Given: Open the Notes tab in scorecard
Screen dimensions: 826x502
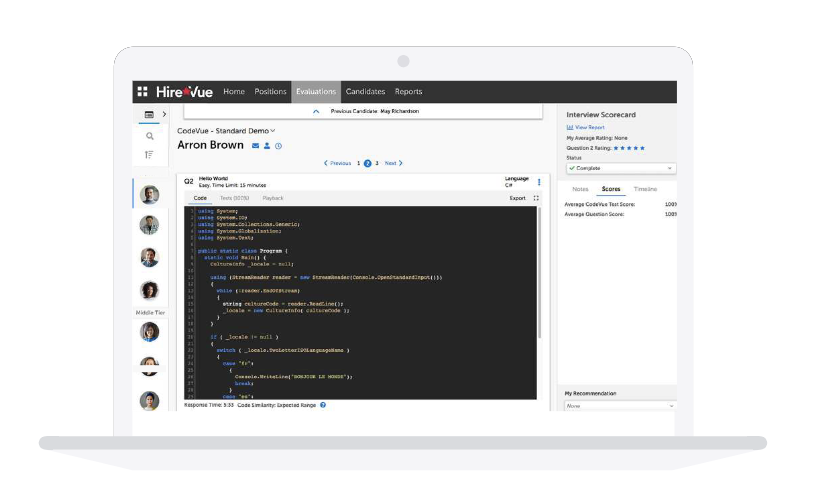Looking at the screenshot, I should [x=580, y=189].
